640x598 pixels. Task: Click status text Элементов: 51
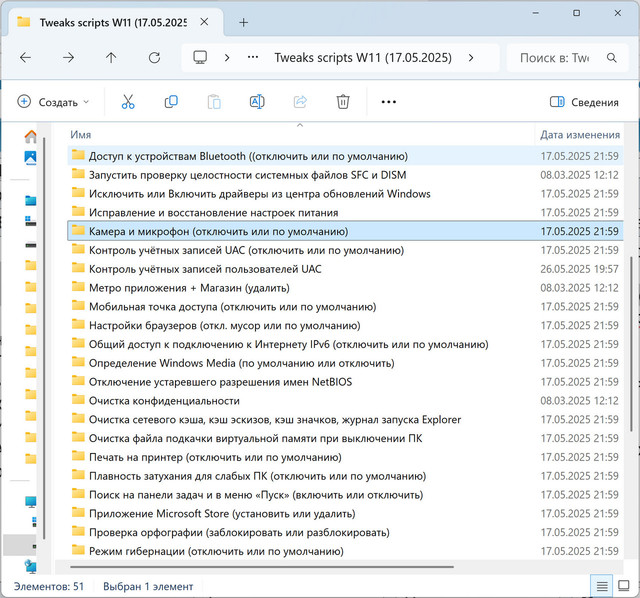49,587
